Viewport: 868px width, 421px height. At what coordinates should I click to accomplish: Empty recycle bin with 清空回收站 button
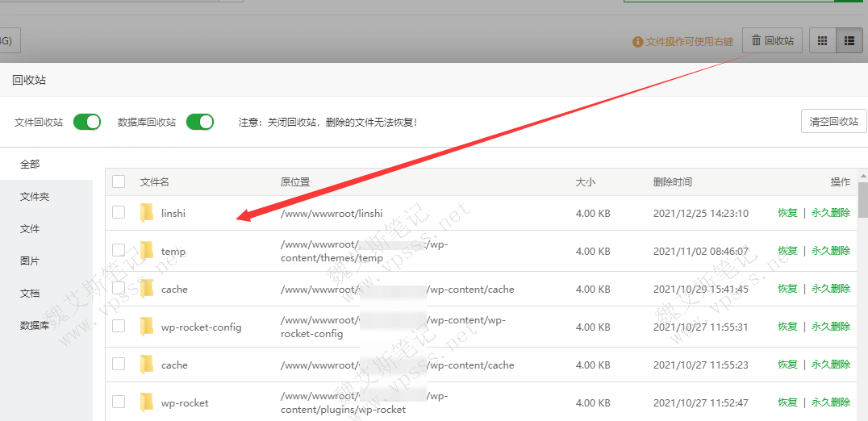(833, 122)
